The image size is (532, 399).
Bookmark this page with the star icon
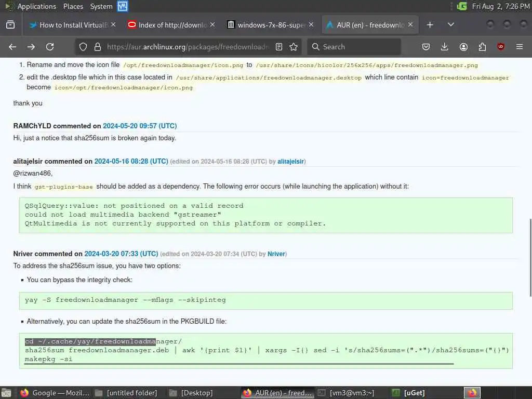click(x=294, y=47)
